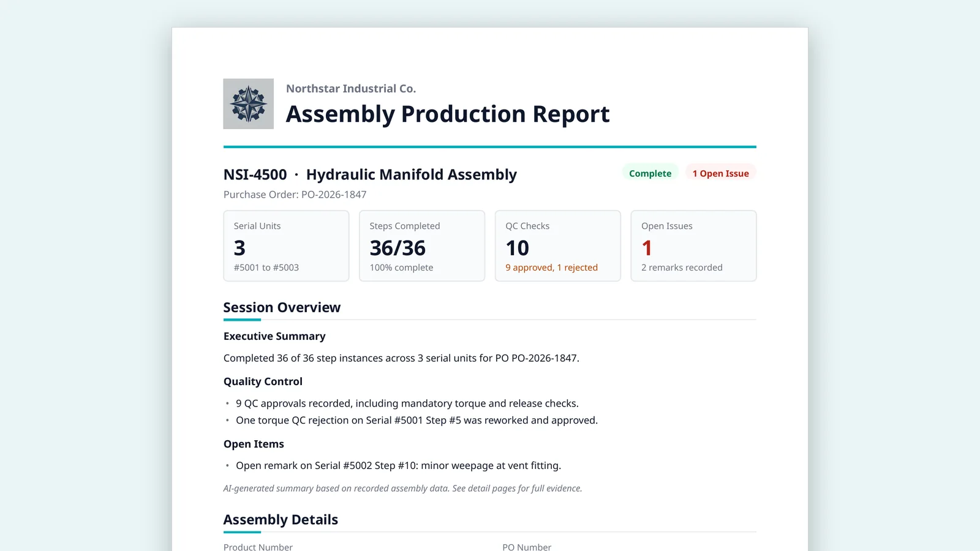Image resolution: width=980 pixels, height=551 pixels.
Task: Click the Assembly Details section heading
Action: point(281,520)
